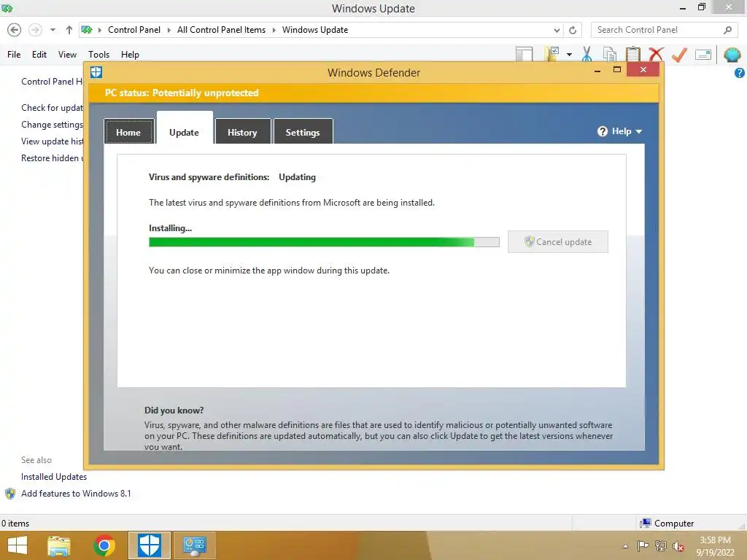This screenshot has height=560, width=747.
Task: Open the Tools menu
Action: click(x=98, y=54)
